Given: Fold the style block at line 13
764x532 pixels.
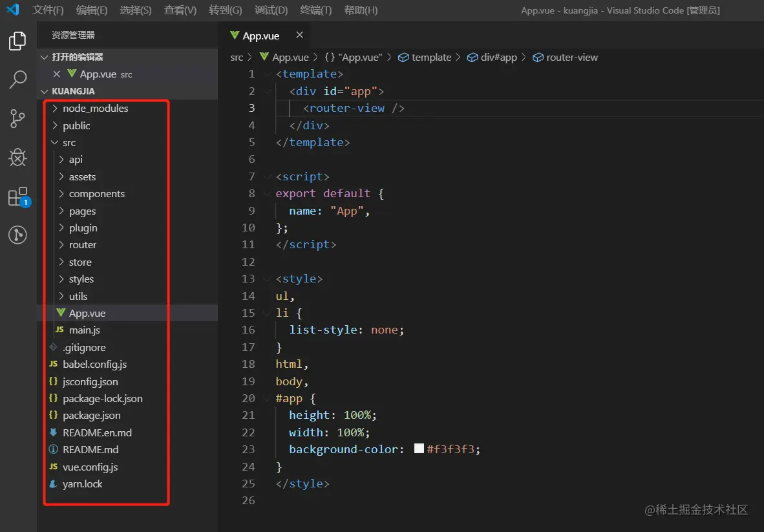Looking at the screenshot, I should click(267, 279).
